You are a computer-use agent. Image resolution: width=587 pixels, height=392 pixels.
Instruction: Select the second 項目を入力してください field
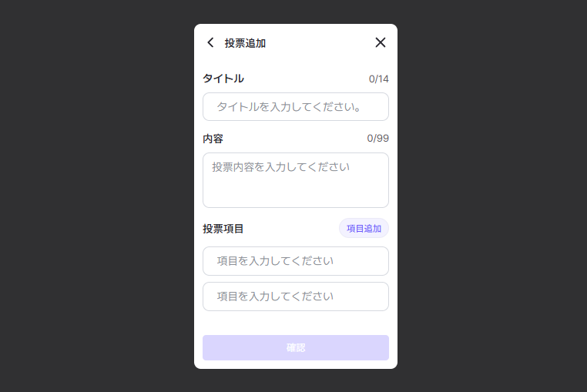(296, 297)
